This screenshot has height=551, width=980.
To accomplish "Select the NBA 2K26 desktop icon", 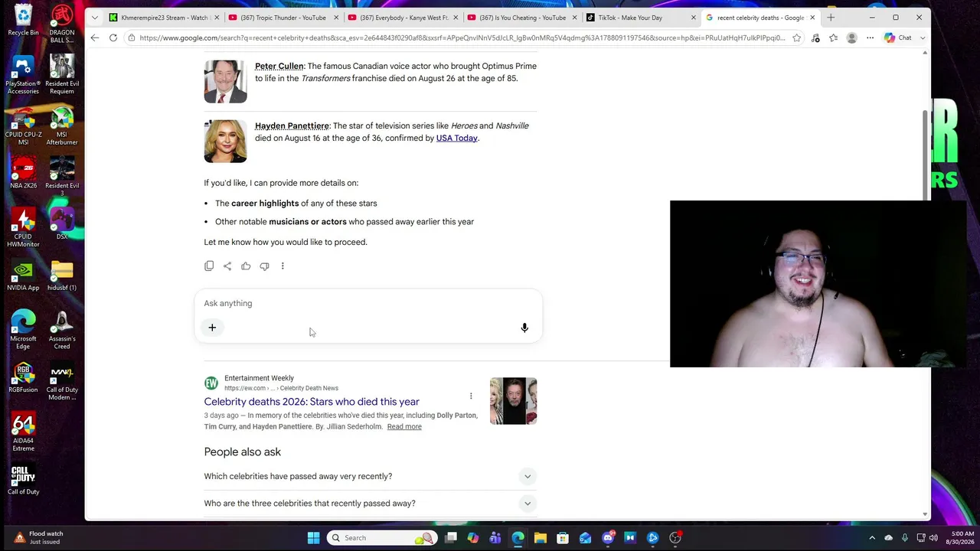I will pos(23,174).
